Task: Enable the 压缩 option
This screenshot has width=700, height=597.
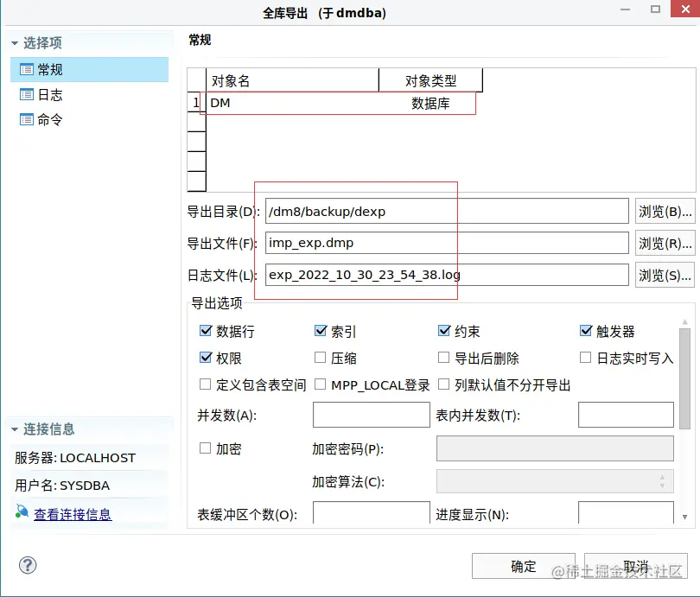Action: point(321,358)
